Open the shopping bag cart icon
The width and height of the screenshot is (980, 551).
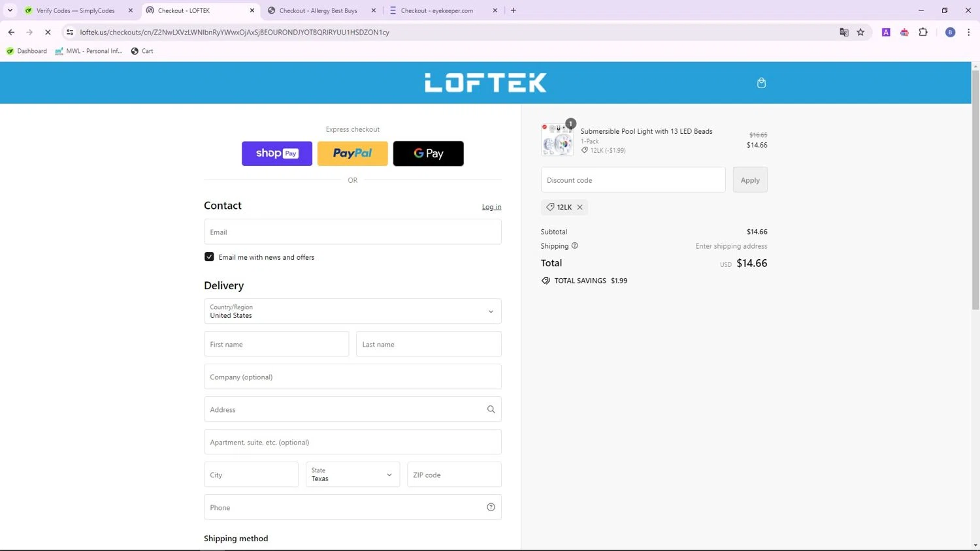[761, 83]
